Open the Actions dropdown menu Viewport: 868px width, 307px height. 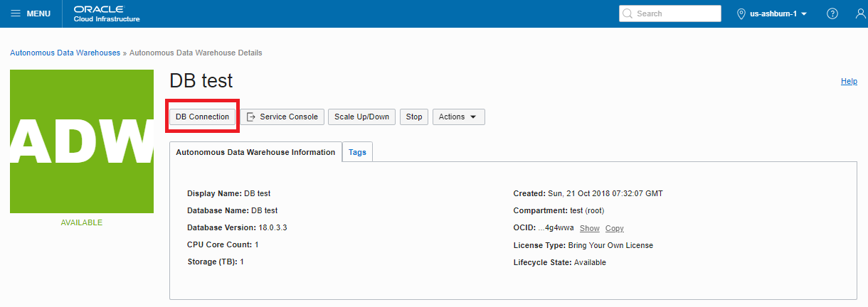coord(458,117)
